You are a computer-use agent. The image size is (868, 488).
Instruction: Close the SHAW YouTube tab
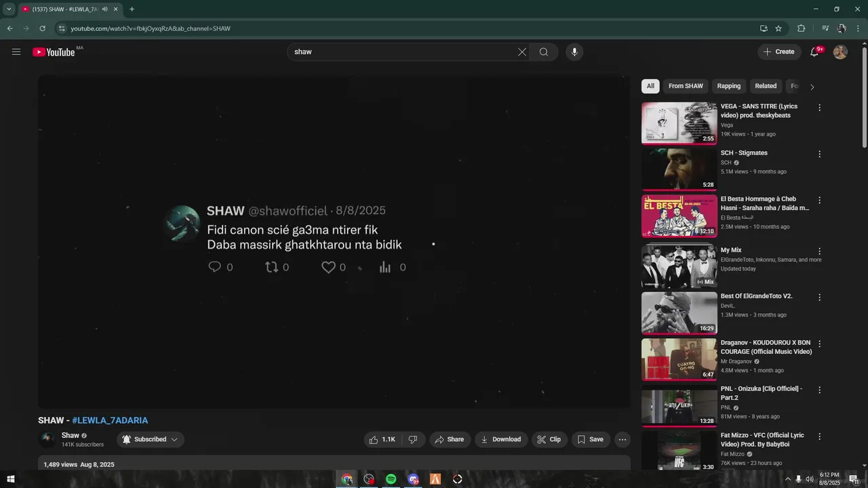click(x=115, y=9)
